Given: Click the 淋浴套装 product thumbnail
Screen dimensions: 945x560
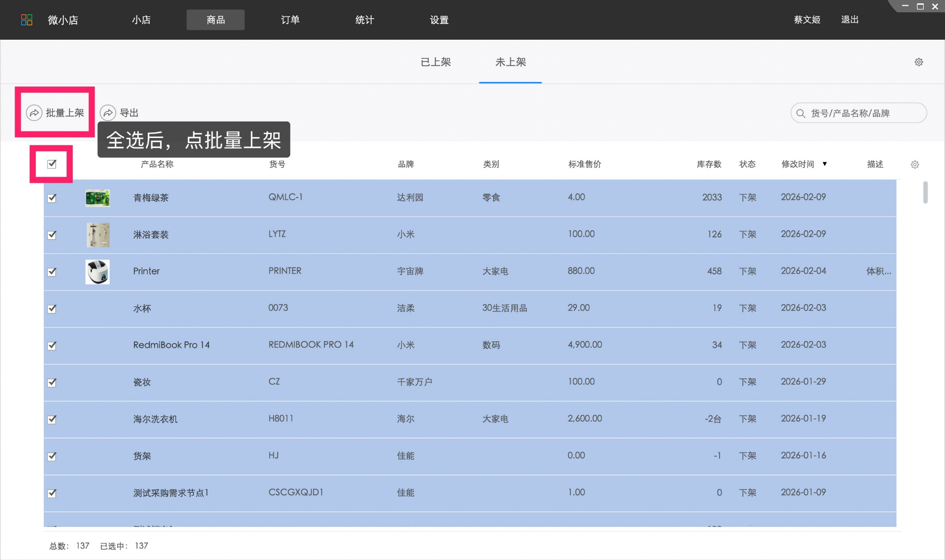Looking at the screenshot, I should (x=97, y=235).
